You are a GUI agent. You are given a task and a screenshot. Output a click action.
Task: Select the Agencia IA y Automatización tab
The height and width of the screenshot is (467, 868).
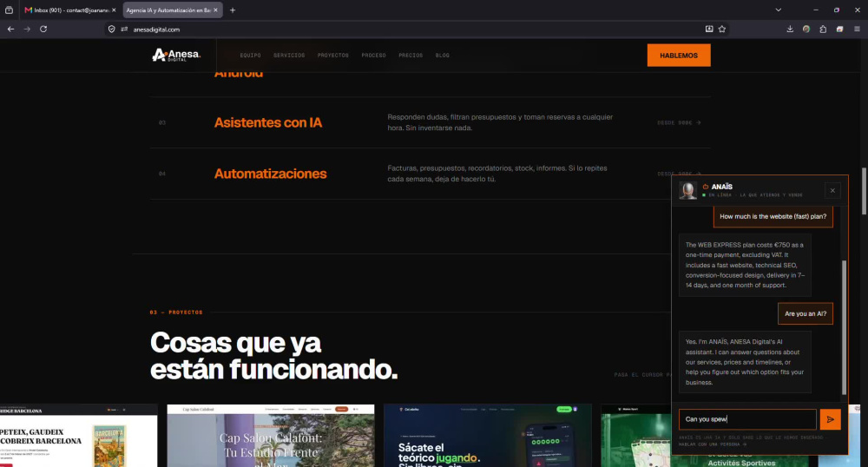172,10
